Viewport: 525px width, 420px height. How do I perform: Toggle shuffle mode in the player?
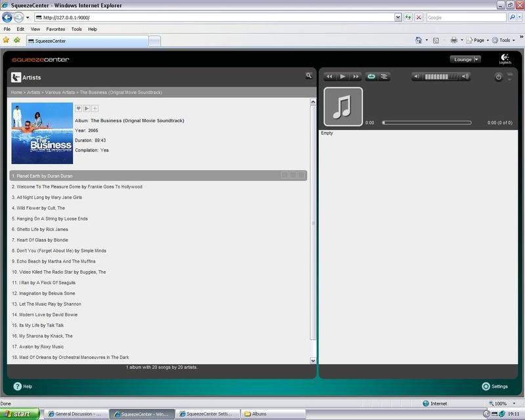385,77
